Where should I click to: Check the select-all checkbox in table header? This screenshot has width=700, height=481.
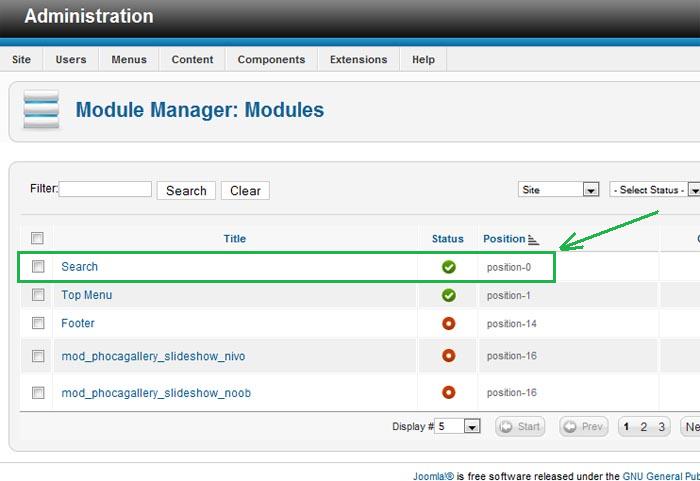(x=38, y=238)
